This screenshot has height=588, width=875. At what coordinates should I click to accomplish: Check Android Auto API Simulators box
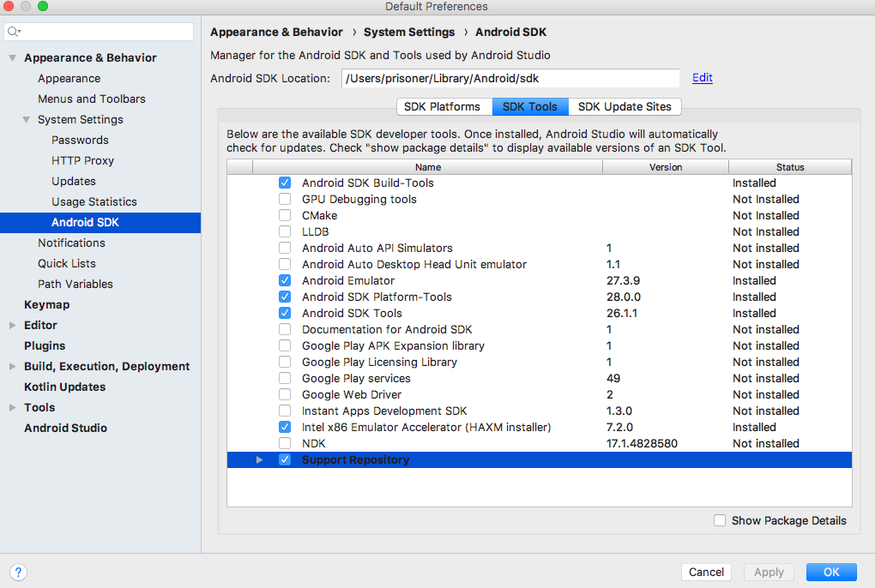tap(285, 248)
